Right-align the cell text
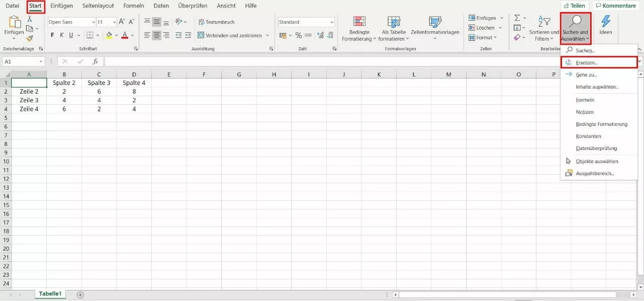Image resolution: width=644 pixels, height=301 pixels. pos(166,35)
